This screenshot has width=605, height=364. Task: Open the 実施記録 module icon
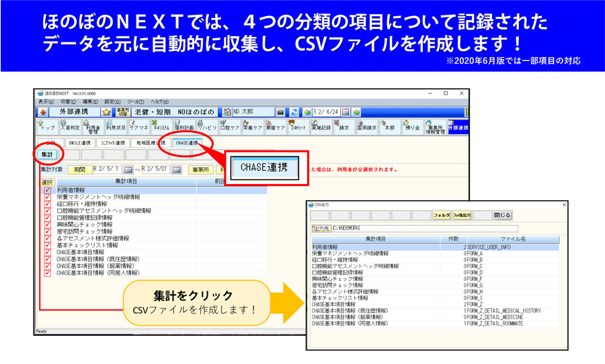[x=321, y=127]
